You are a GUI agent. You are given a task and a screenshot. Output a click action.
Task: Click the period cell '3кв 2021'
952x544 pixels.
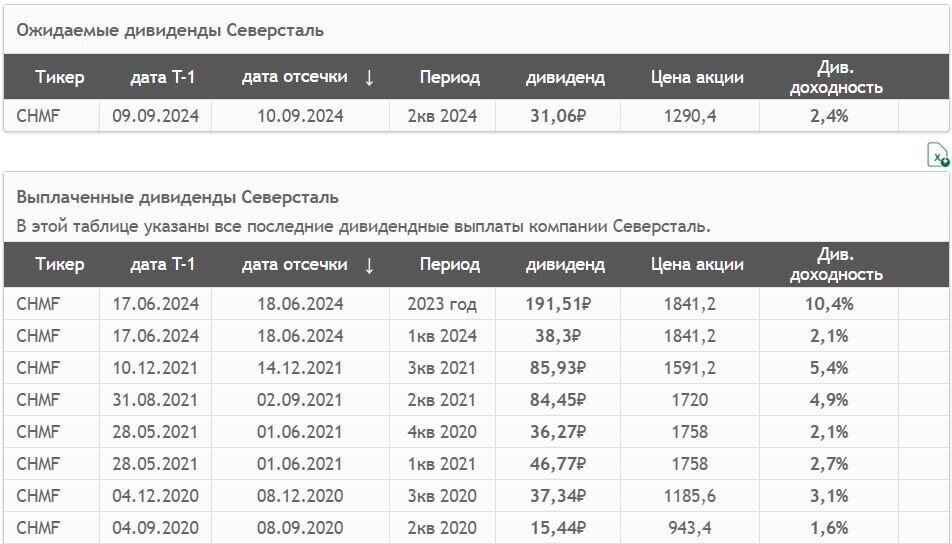click(442, 368)
